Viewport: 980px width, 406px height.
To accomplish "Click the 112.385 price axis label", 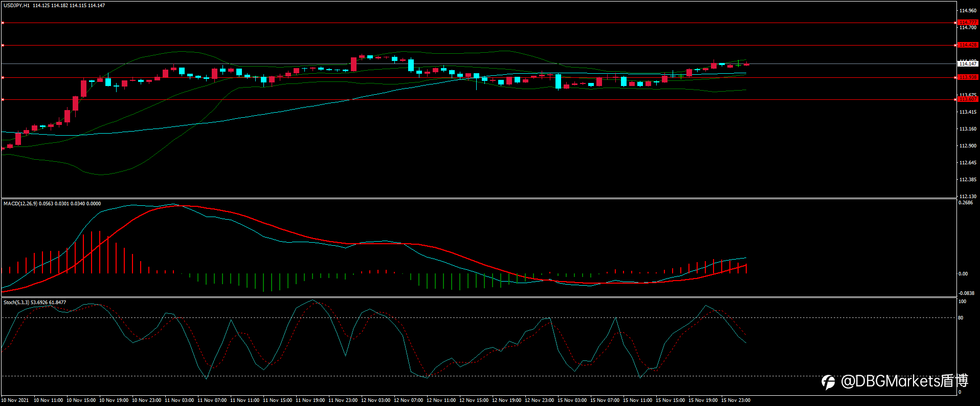I will click(x=968, y=180).
